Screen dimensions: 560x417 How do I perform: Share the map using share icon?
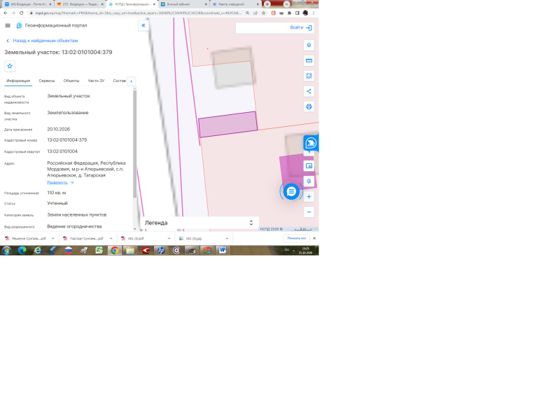(x=309, y=91)
